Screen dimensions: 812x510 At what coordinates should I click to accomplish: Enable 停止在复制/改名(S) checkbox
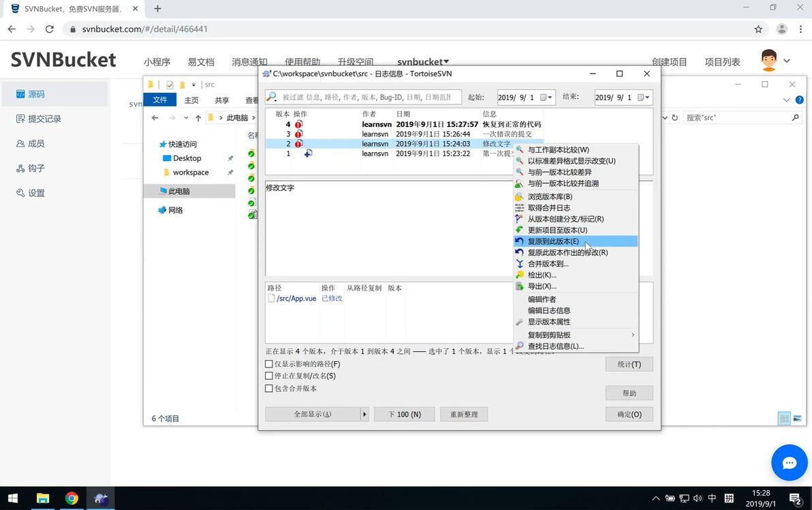point(269,376)
